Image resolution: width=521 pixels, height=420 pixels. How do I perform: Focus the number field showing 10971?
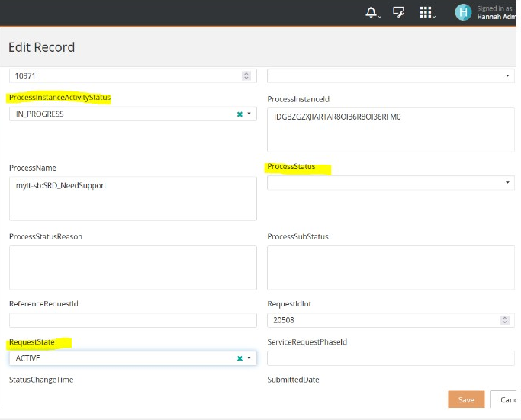(133, 75)
